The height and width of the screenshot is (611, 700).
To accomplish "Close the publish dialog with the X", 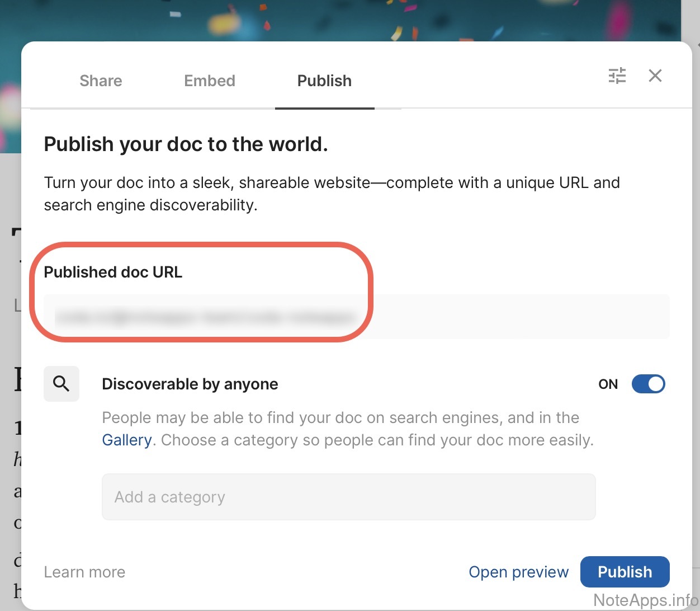I will pyautogui.click(x=655, y=76).
